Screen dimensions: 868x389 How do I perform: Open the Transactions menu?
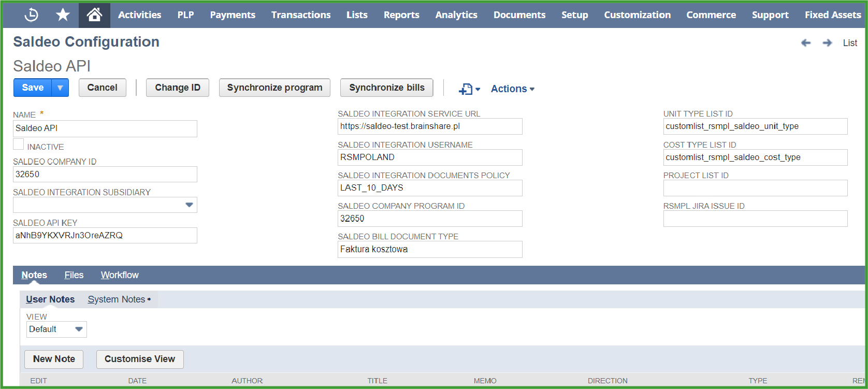click(x=300, y=15)
